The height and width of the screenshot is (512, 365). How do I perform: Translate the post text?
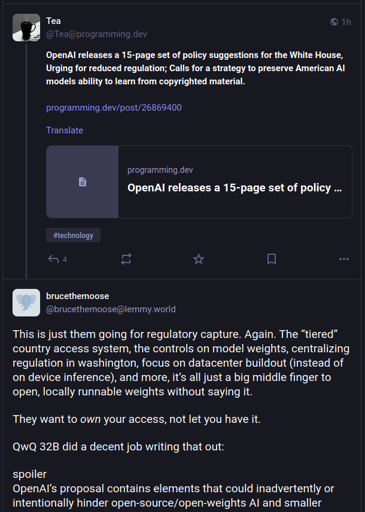coord(64,130)
